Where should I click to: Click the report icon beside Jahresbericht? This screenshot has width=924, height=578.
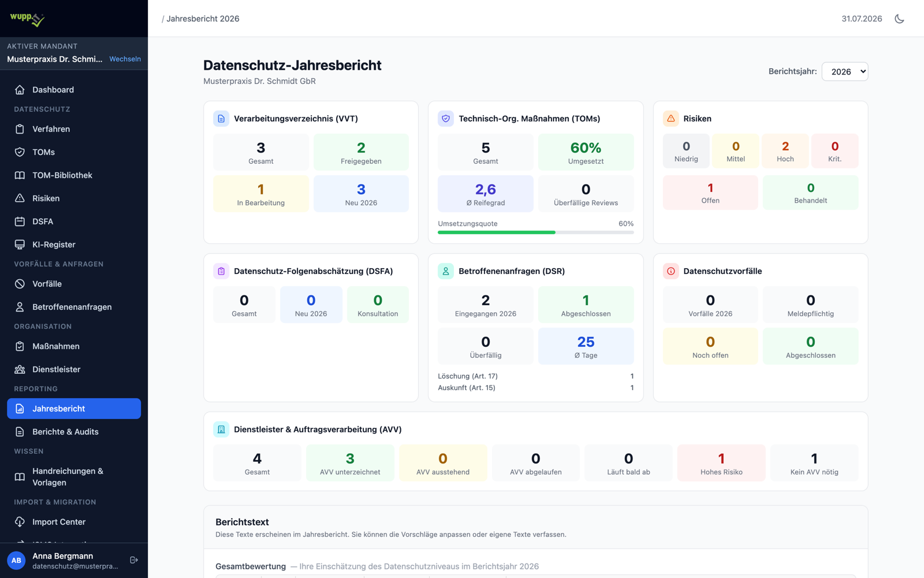20,409
